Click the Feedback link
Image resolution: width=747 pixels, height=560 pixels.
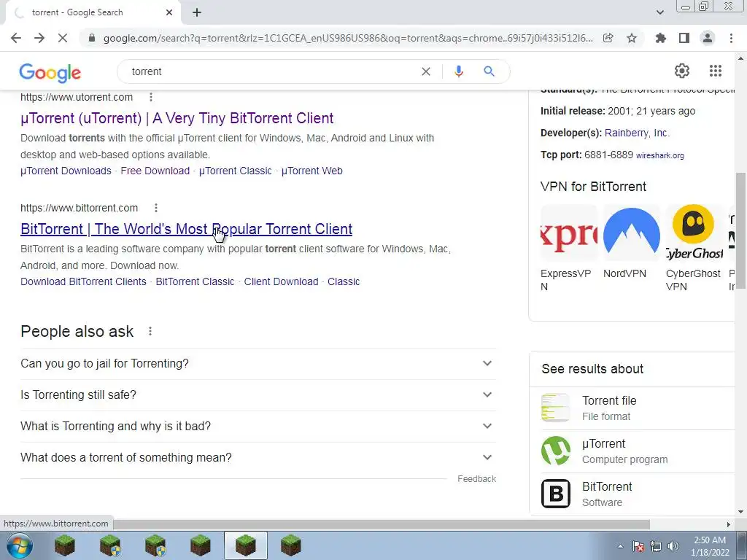click(476, 478)
